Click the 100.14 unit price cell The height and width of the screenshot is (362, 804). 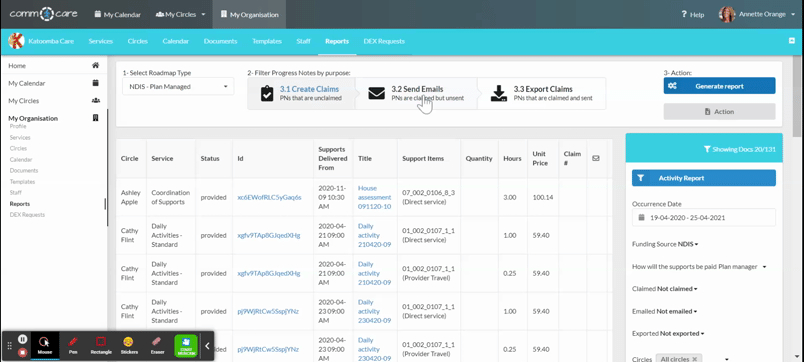click(x=542, y=197)
